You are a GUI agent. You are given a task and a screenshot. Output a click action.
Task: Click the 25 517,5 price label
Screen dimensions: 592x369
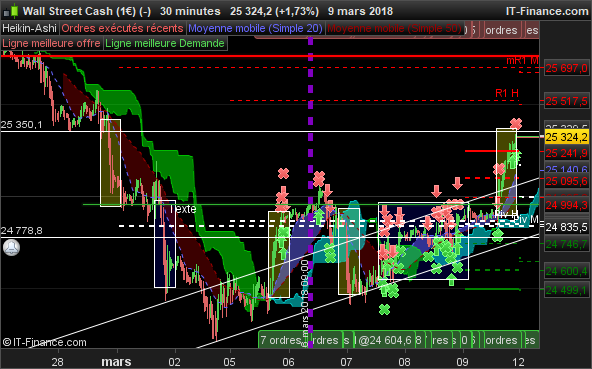(566, 101)
